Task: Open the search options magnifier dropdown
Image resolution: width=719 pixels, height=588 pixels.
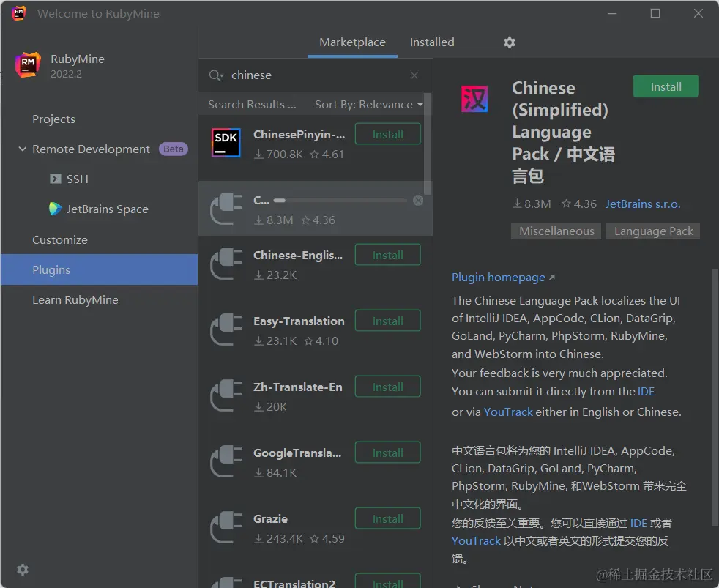Action: pyautogui.click(x=217, y=75)
